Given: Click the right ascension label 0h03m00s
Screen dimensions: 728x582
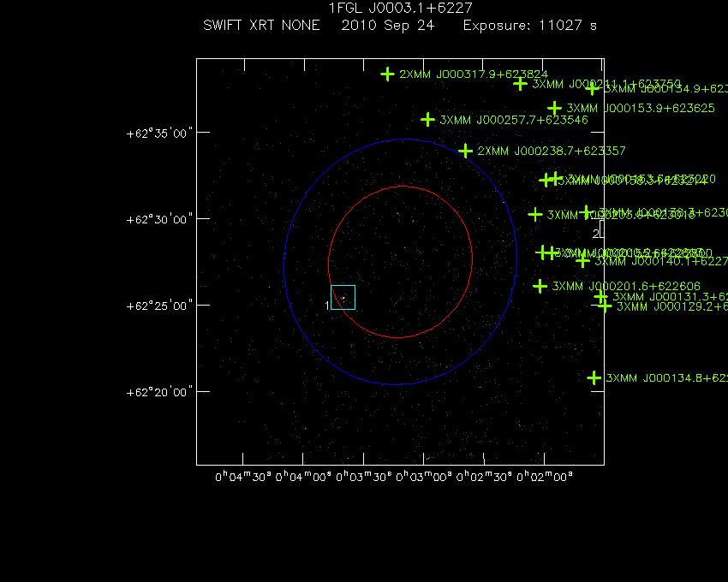Looking at the screenshot, I should (423, 477).
